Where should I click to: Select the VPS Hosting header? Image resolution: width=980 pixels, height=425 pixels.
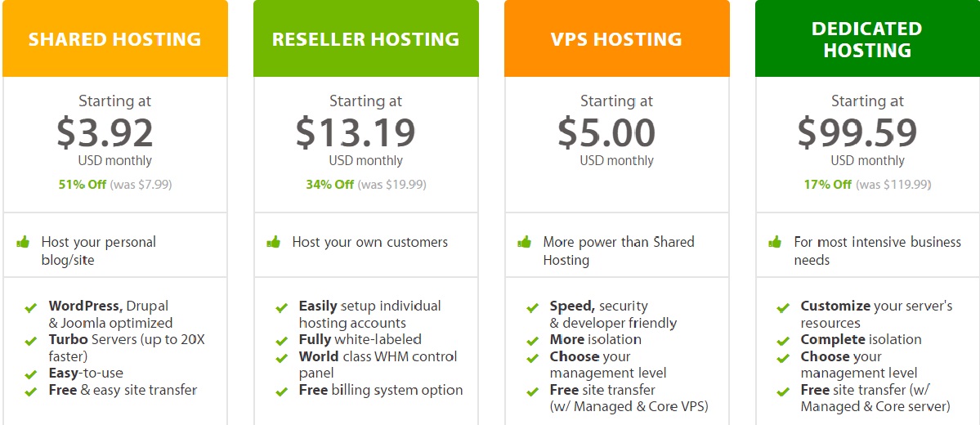tap(617, 38)
